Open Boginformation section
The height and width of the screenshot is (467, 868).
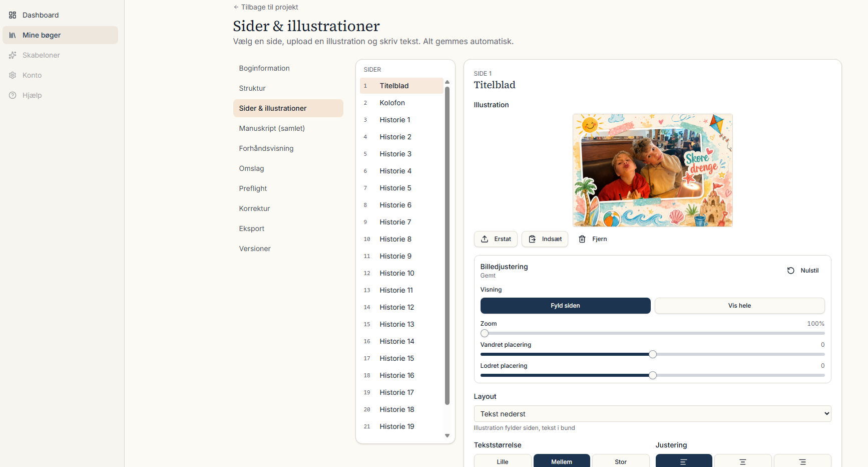(288, 68)
